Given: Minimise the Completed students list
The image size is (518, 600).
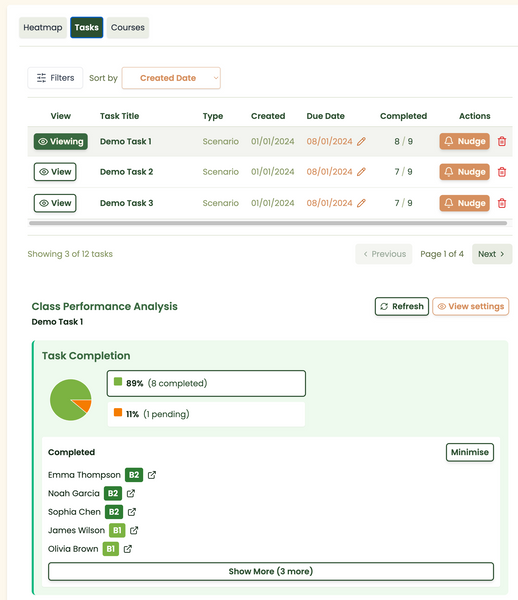Looking at the screenshot, I should click(x=470, y=452).
